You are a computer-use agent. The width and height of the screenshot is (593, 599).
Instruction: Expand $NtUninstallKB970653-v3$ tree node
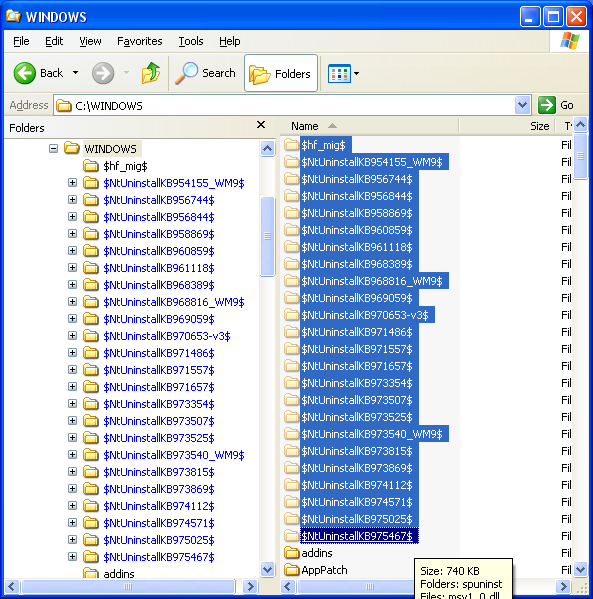(72, 335)
